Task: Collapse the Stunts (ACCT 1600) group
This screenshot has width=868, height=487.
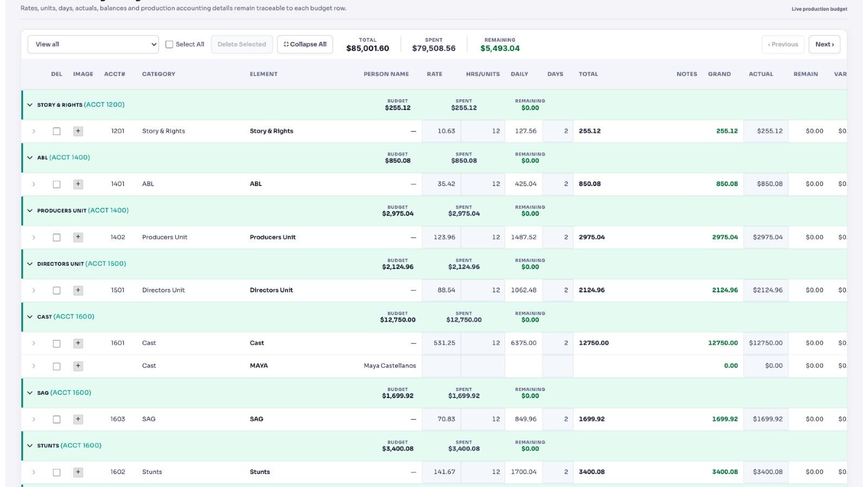Action: (x=30, y=446)
